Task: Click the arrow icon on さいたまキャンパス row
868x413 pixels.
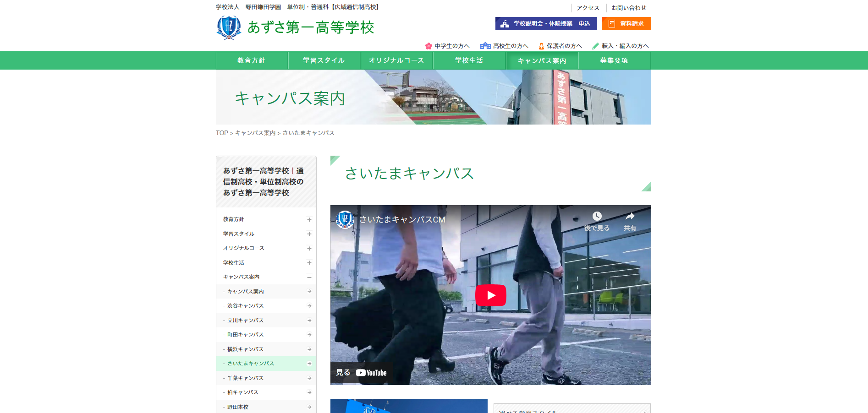Action: (x=309, y=364)
